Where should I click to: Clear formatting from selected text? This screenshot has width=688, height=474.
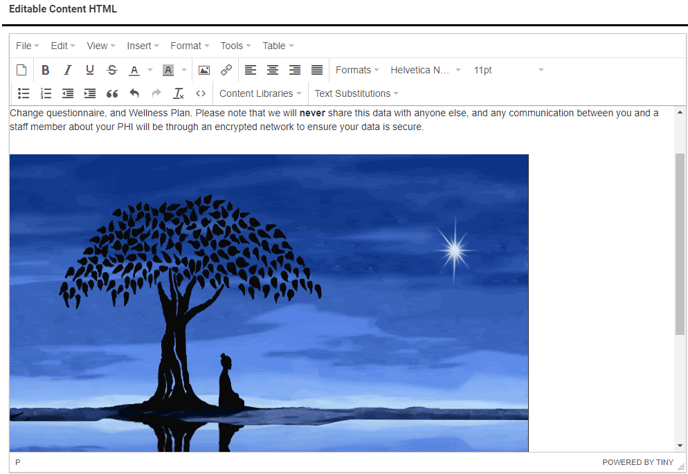(178, 94)
